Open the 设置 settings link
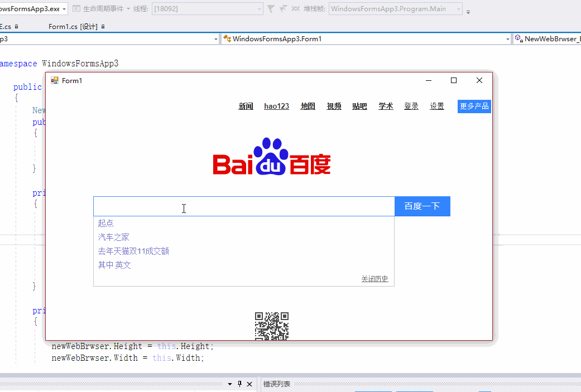The width and height of the screenshot is (581, 392). point(437,107)
